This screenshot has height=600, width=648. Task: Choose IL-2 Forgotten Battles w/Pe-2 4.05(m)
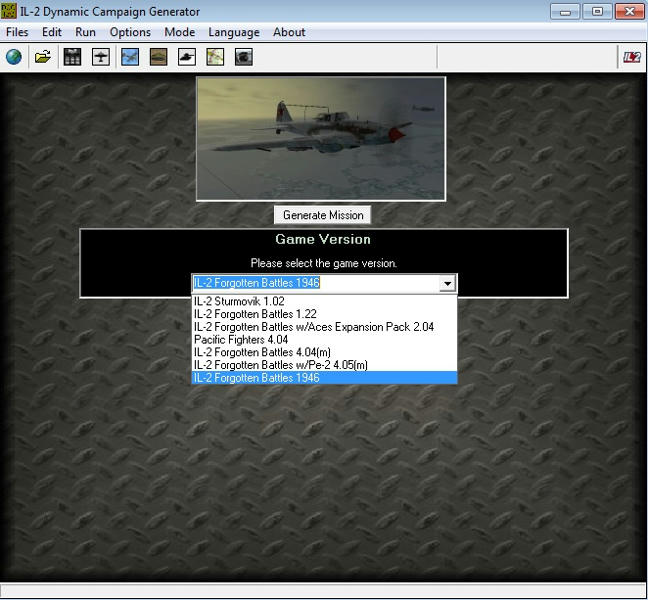pos(324,365)
